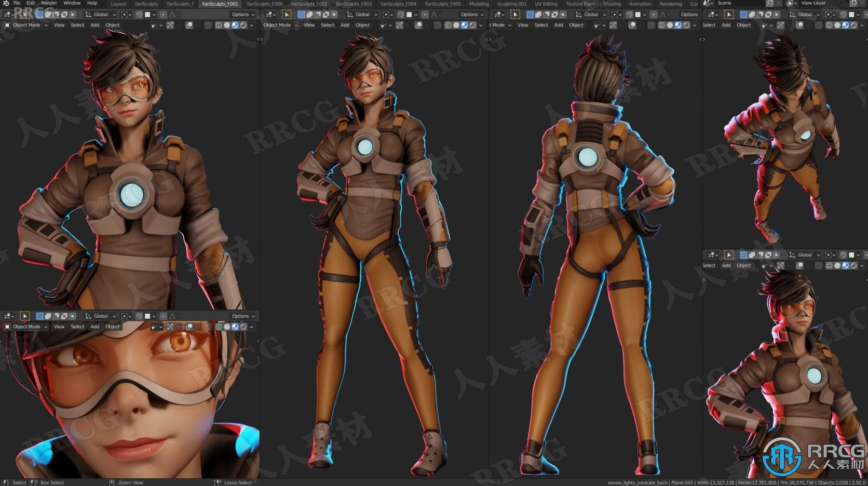Open Select menu in bottom-right viewport header
868x486 pixels.
tap(709, 265)
